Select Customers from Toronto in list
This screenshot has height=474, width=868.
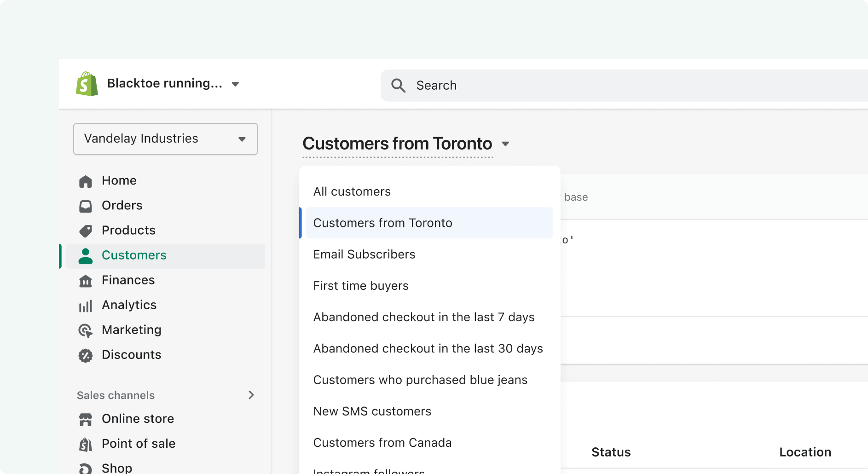point(429,223)
